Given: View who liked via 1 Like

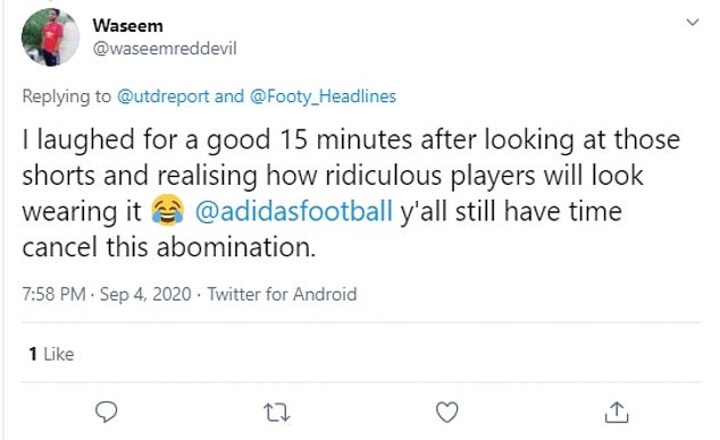Looking at the screenshot, I should 52,354.
